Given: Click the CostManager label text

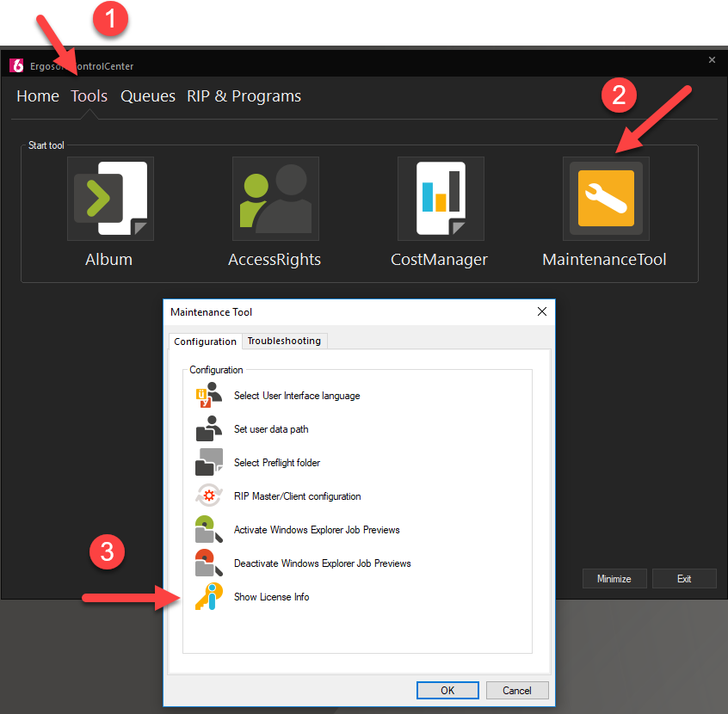Looking at the screenshot, I should point(439,260).
